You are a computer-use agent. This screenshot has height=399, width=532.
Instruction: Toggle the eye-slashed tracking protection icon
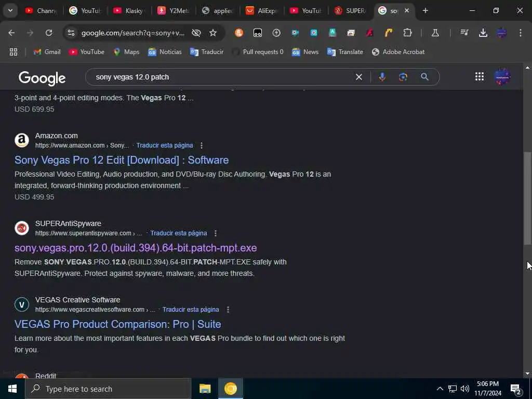(x=196, y=33)
